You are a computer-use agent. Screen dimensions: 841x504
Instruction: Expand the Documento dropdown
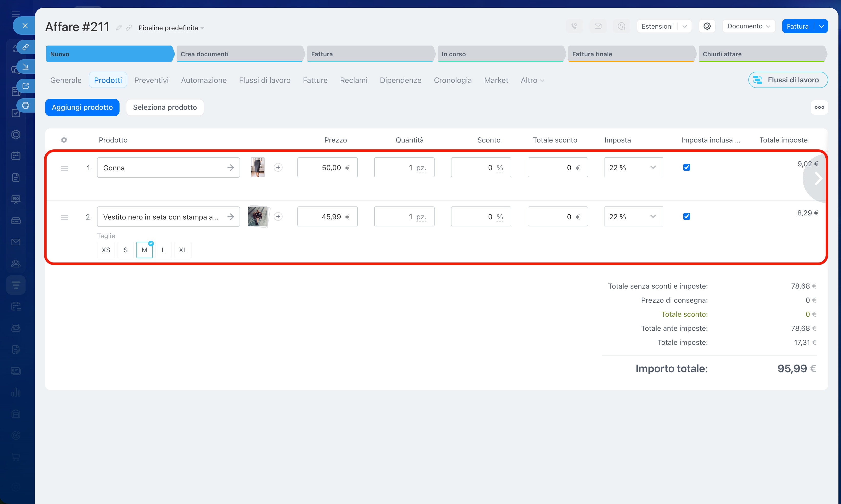(x=748, y=26)
